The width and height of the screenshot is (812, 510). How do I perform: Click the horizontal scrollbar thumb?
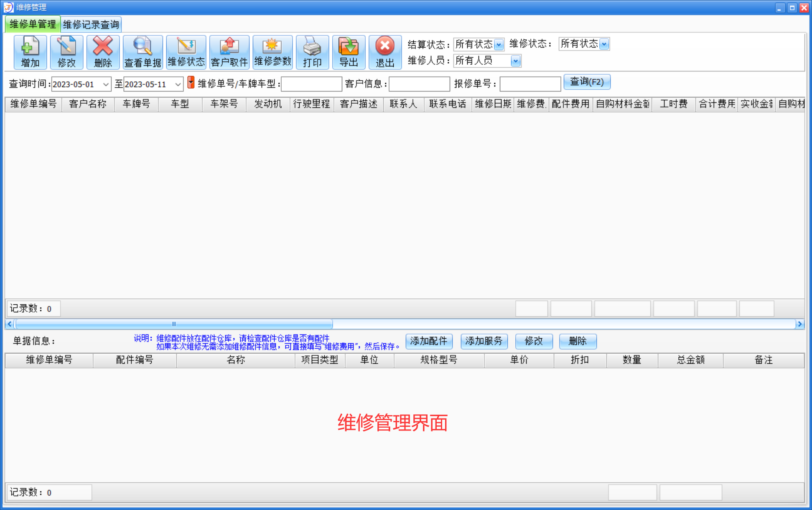click(x=174, y=324)
